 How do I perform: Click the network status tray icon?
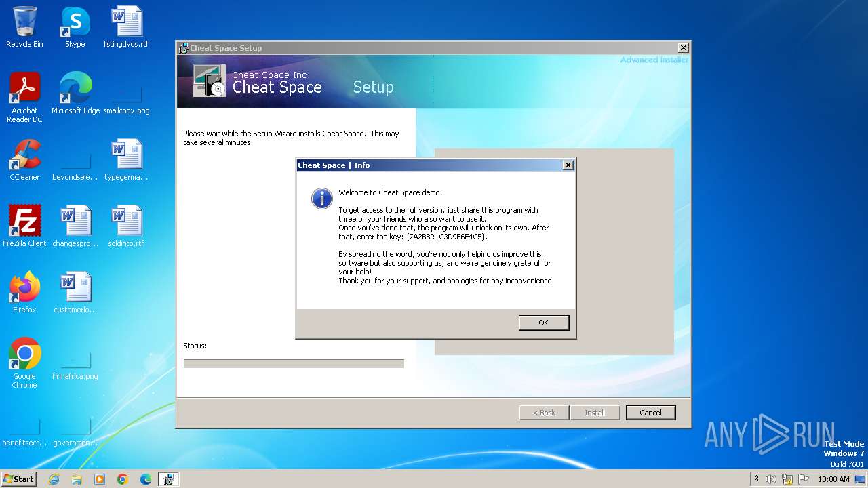tap(787, 479)
